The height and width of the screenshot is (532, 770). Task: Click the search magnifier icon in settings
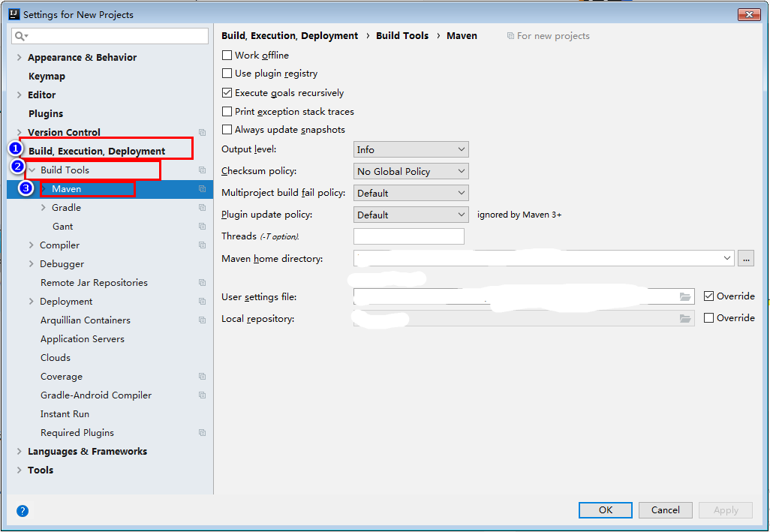(21, 36)
